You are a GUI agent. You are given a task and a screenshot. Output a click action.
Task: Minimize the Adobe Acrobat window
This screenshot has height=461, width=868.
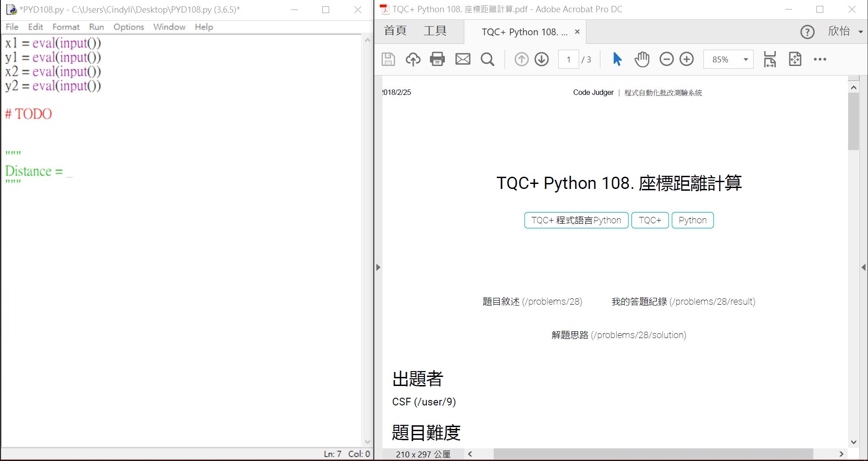(789, 9)
